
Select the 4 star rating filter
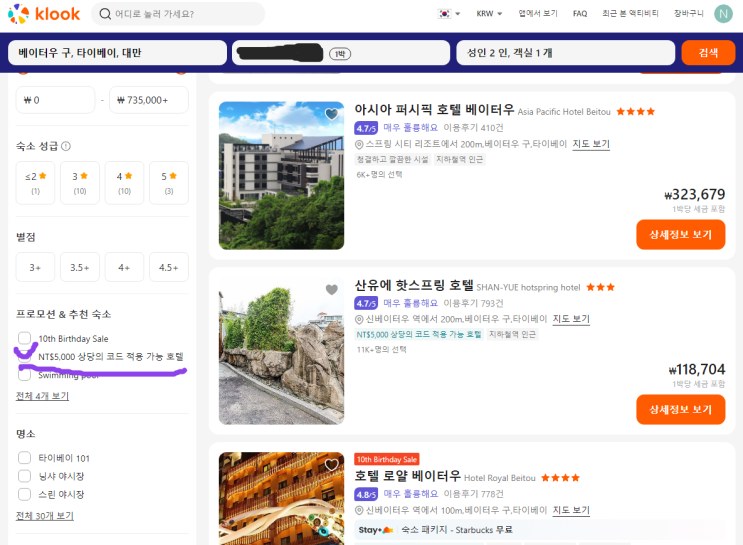point(124,183)
